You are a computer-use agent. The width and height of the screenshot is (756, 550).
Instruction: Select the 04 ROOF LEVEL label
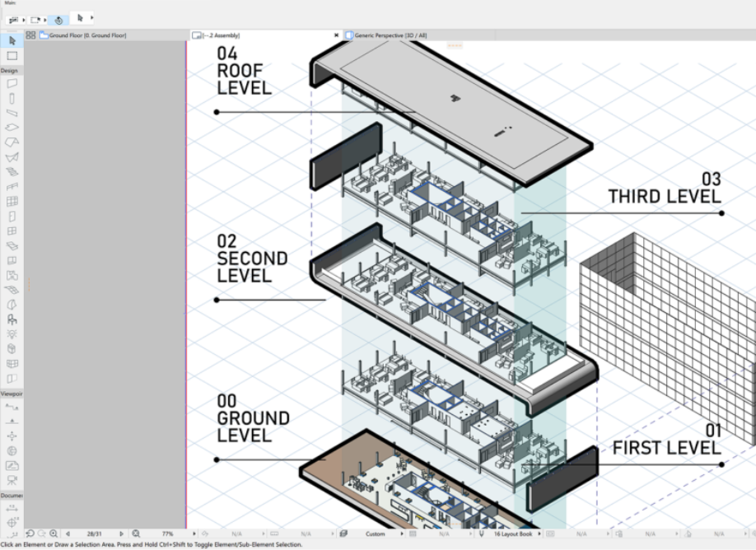[x=244, y=71]
